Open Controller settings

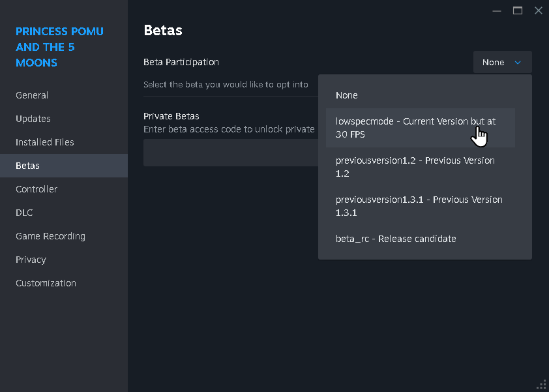click(x=37, y=189)
